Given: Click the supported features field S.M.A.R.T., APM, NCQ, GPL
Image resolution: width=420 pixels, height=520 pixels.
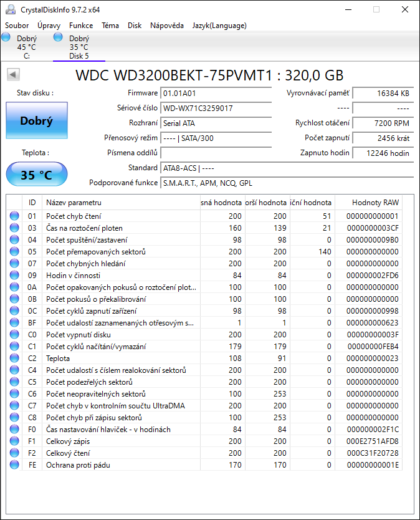Looking at the screenshot, I should click(x=287, y=183).
